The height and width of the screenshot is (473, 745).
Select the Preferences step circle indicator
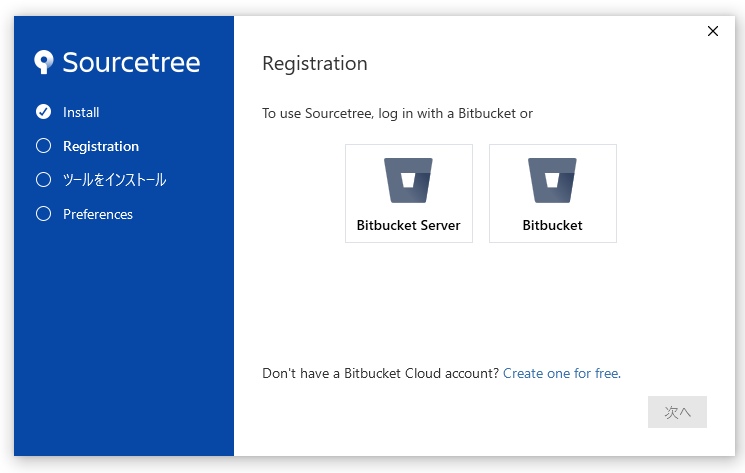pyautogui.click(x=43, y=214)
